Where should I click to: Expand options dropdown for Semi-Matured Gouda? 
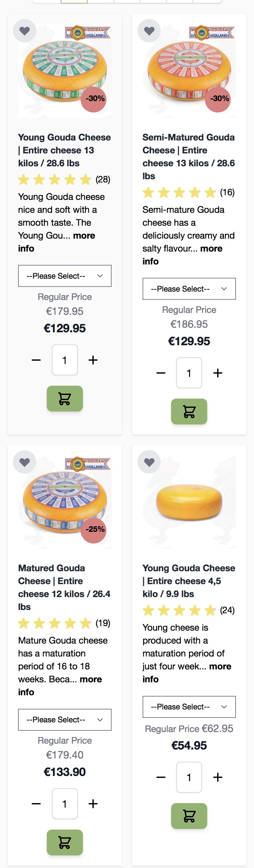click(189, 289)
